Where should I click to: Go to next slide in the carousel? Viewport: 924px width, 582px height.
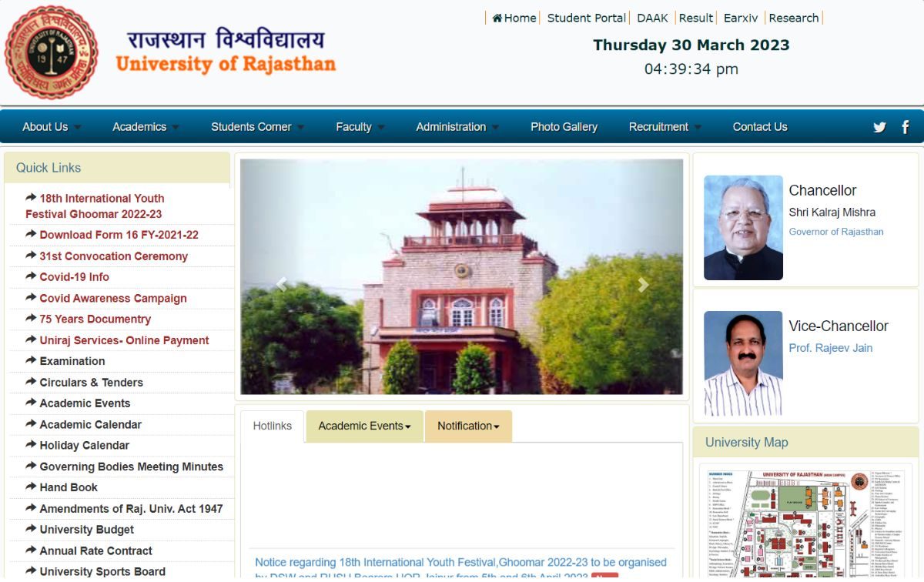pyautogui.click(x=643, y=285)
